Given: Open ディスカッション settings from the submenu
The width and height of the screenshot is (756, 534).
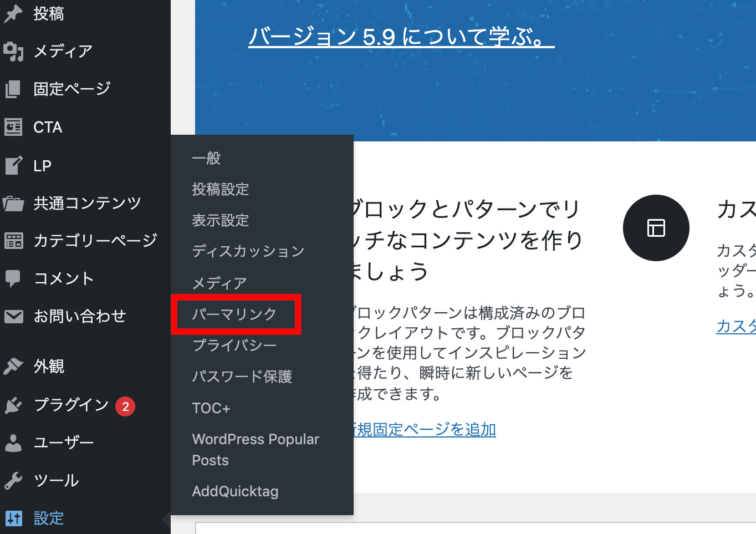Looking at the screenshot, I should [248, 252].
